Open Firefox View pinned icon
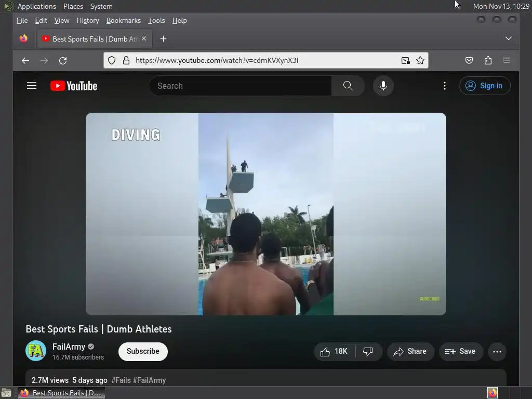The height and width of the screenshot is (399, 532). [x=23, y=38]
